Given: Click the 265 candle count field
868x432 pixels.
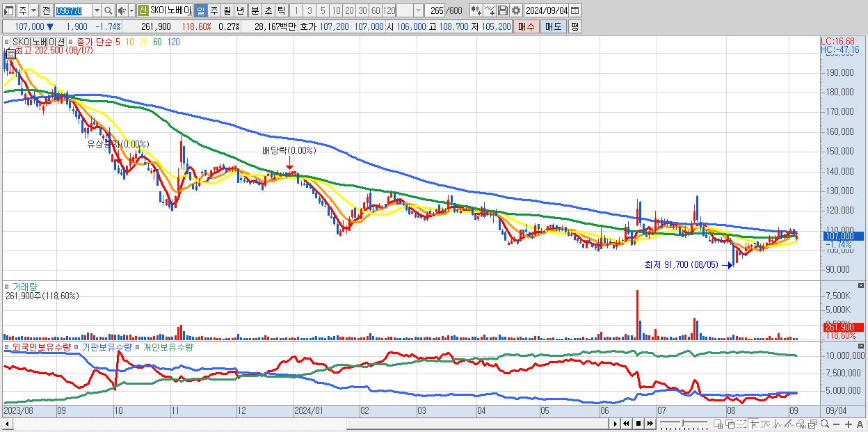Looking at the screenshot, I should (435, 10).
